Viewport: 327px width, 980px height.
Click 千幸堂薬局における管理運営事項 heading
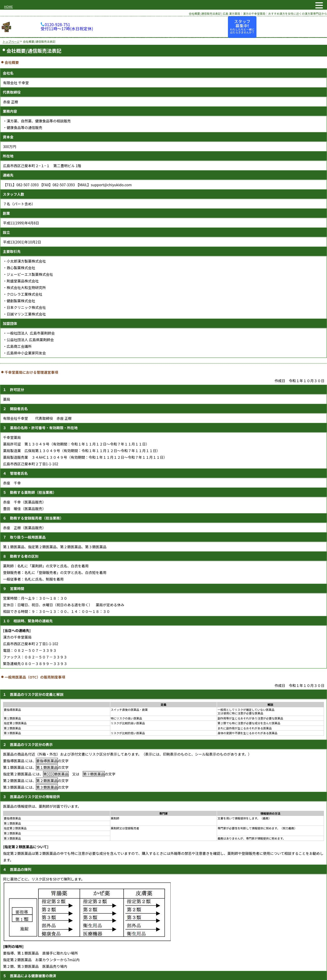pos(31,372)
